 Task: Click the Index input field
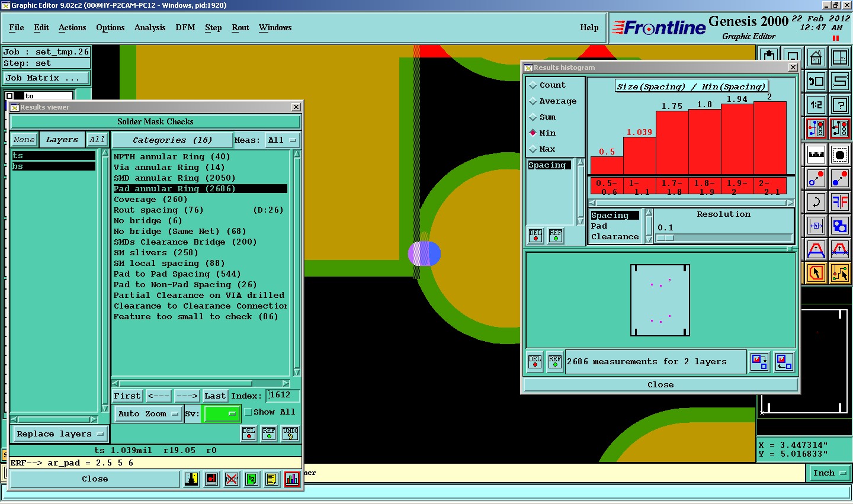(x=283, y=395)
